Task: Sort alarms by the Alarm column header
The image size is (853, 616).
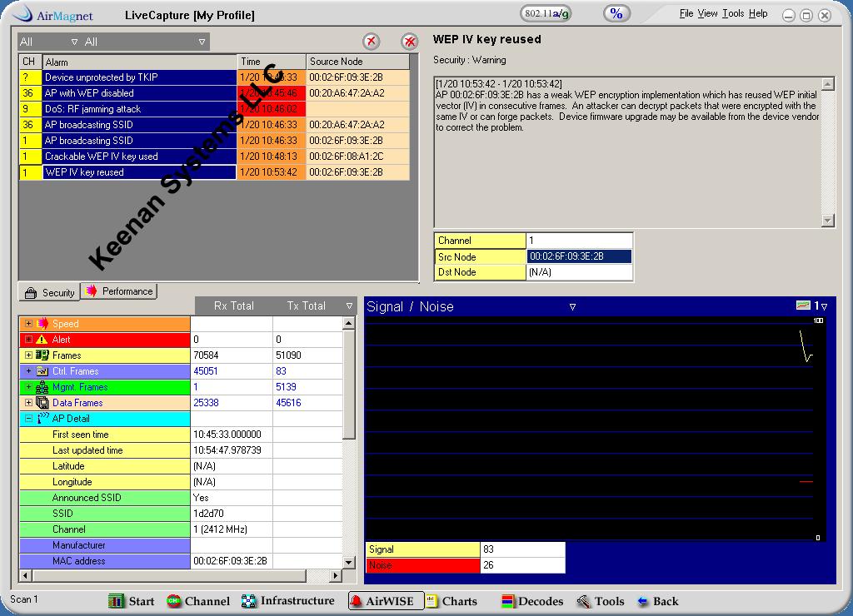Action: coord(139,62)
